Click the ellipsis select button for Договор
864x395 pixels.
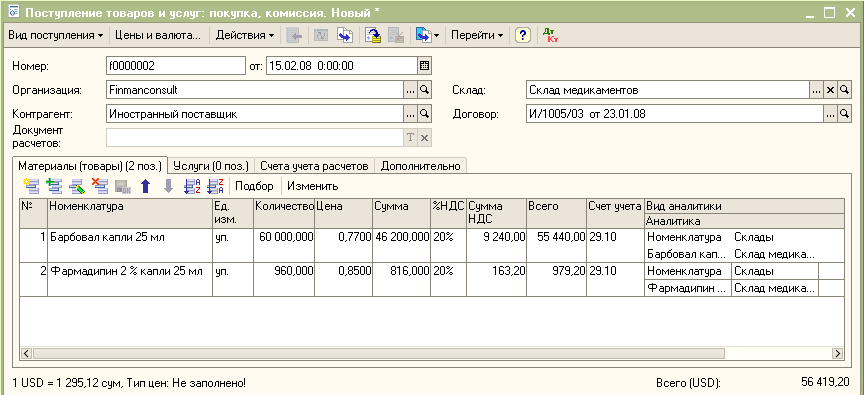click(830, 113)
